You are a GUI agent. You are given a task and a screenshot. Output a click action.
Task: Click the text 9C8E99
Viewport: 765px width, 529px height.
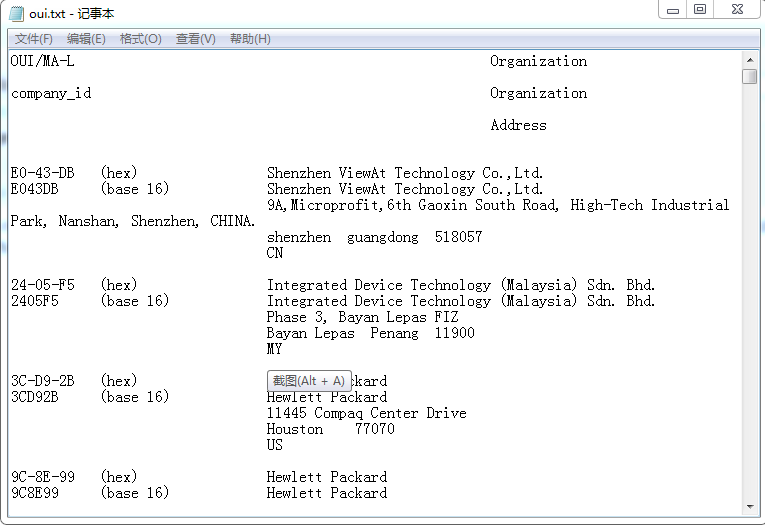(x=35, y=493)
